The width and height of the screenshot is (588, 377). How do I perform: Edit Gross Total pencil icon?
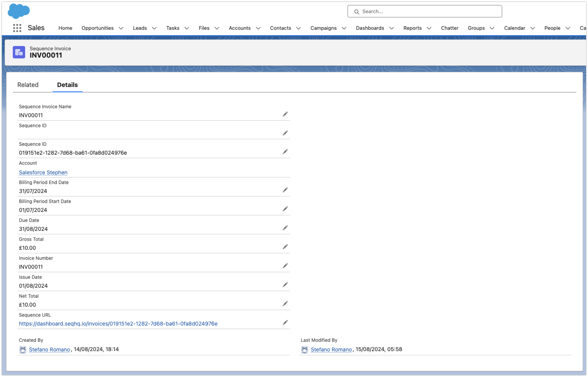[285, 247]
